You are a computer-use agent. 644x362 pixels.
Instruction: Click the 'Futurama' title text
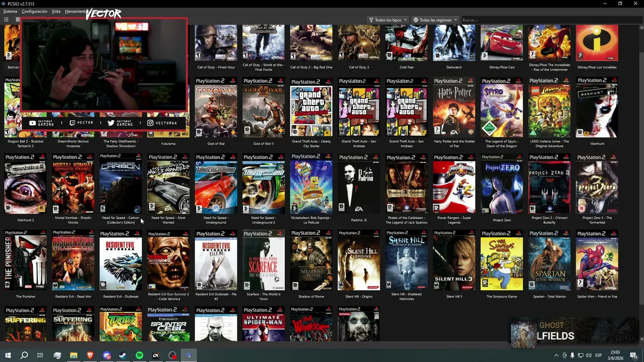click(168, 144)
